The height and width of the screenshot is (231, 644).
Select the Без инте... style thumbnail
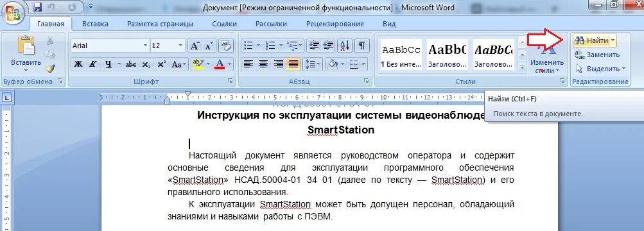(401, 55)
